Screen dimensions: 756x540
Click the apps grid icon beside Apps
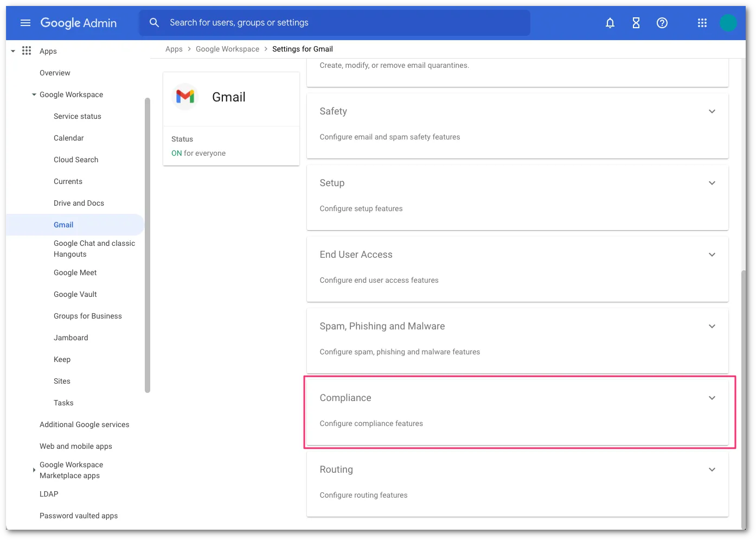coord(27,50)
